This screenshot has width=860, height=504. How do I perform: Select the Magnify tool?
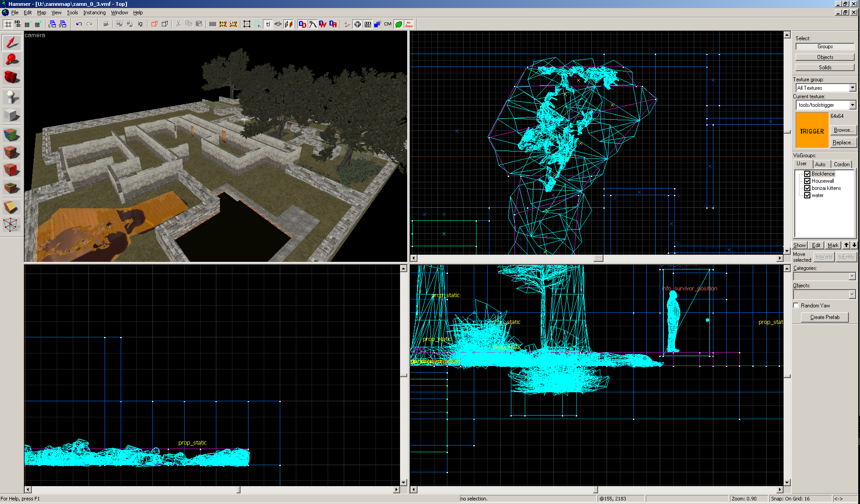12,60
